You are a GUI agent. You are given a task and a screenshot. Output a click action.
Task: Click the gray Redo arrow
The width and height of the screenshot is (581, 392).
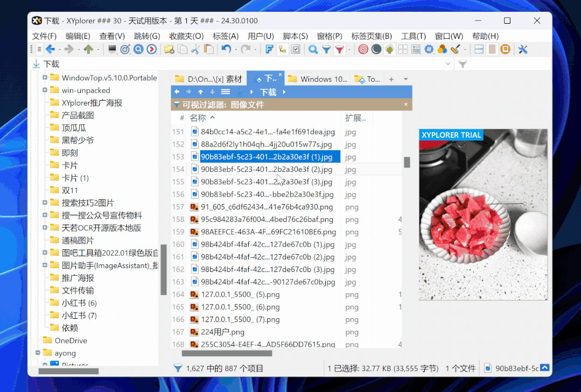[246, 50]
